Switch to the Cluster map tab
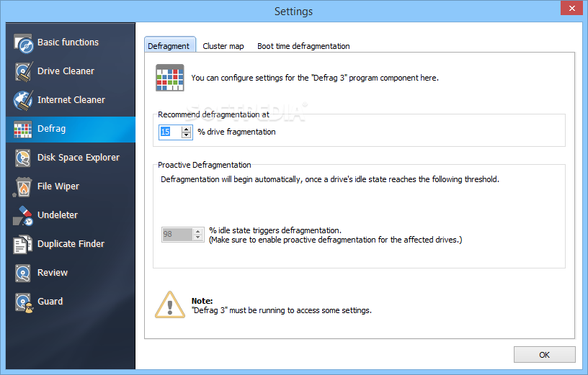588x375 pixels. tap(223, 46)
